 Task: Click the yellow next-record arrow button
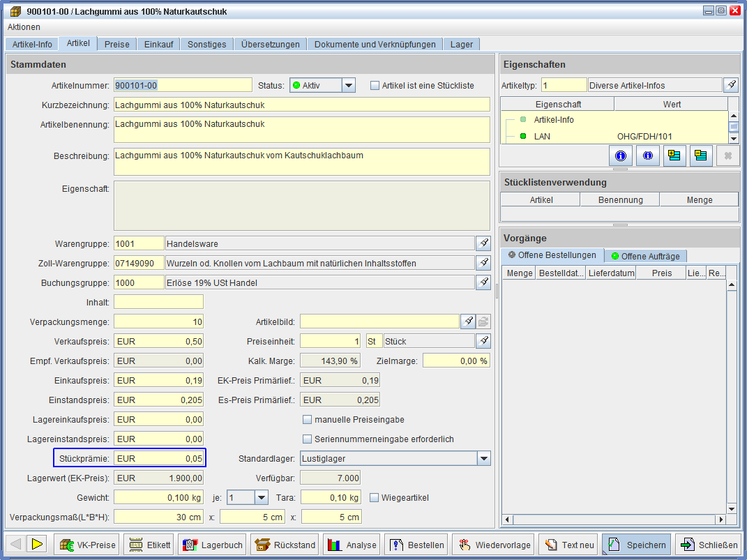point(37,545)
